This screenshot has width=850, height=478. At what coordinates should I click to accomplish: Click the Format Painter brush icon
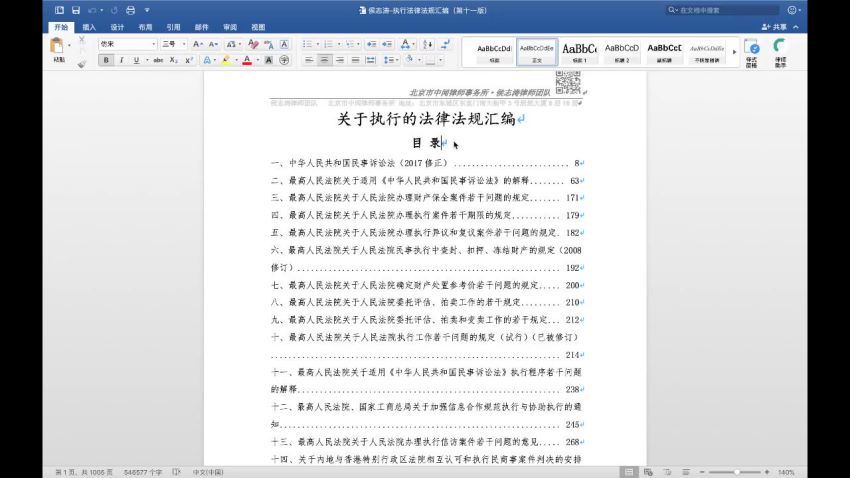click(x=82, y=64)
